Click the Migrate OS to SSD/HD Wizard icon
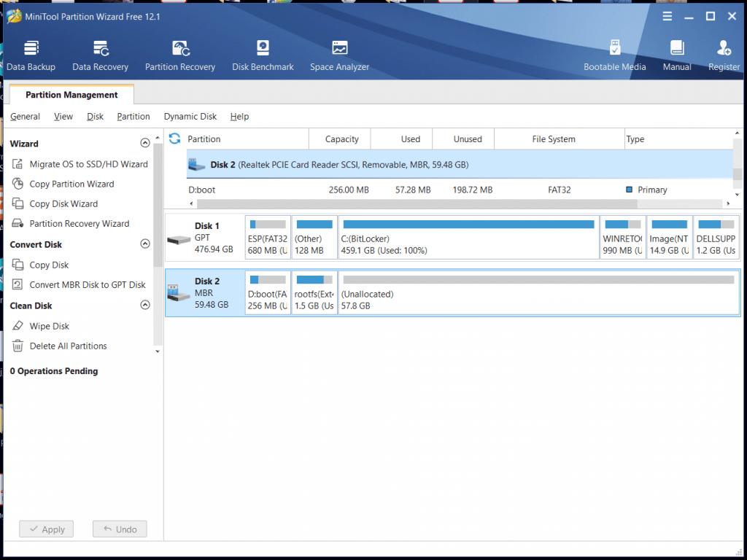 click(x=18, y=164)
